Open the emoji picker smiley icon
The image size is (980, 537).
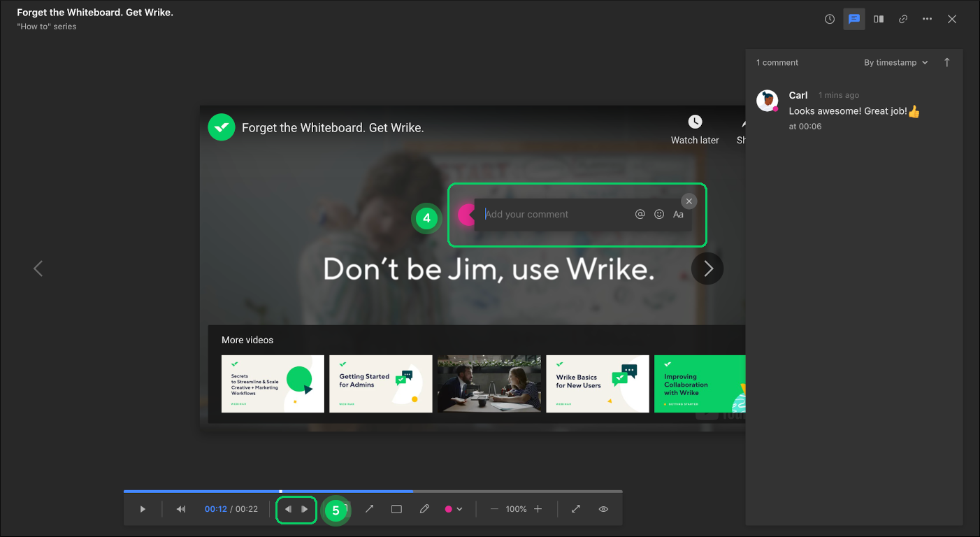tap(659, 215)
